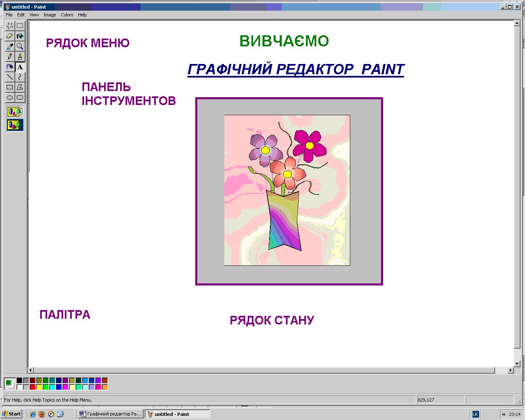Activate the Magnifier tool

click(20, 46)
